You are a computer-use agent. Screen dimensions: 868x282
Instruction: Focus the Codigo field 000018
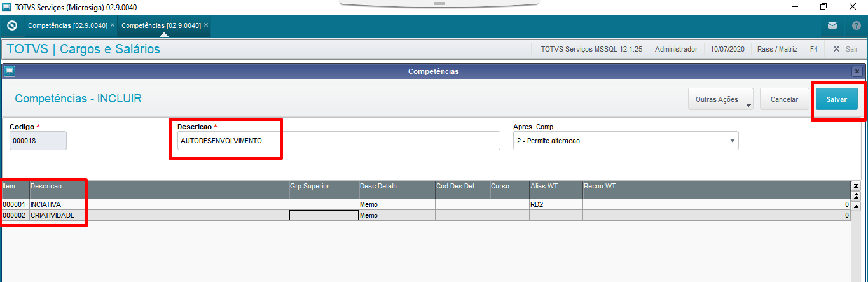pos(38,141)
